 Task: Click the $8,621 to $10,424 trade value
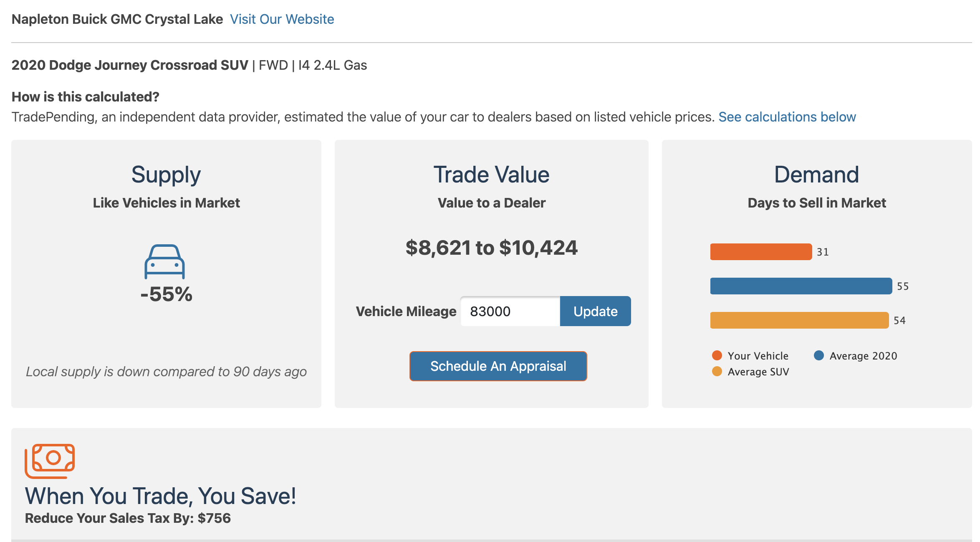coord(491,248)
